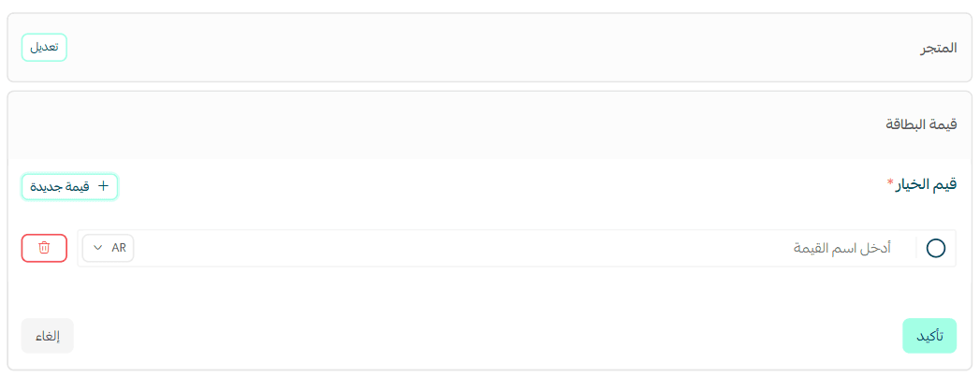Add a value with قيمة جديدة button

click(70, 186)
